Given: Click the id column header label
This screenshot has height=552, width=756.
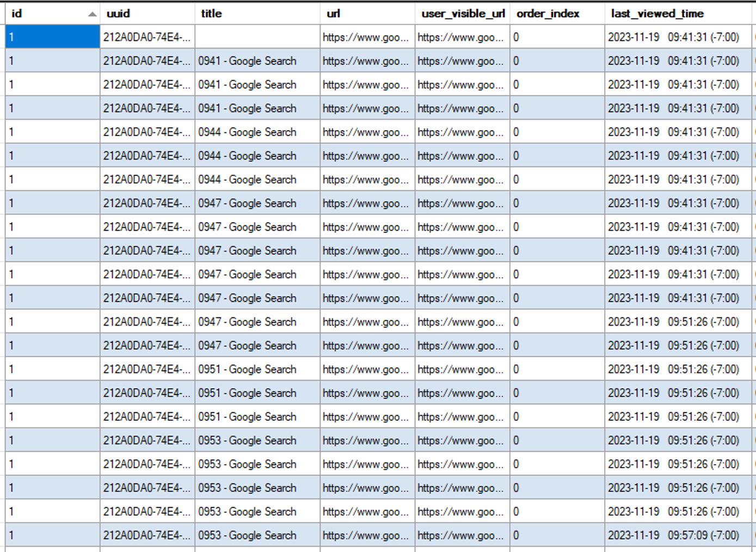Looking at the screenshot, I should [x=17, y=14].
